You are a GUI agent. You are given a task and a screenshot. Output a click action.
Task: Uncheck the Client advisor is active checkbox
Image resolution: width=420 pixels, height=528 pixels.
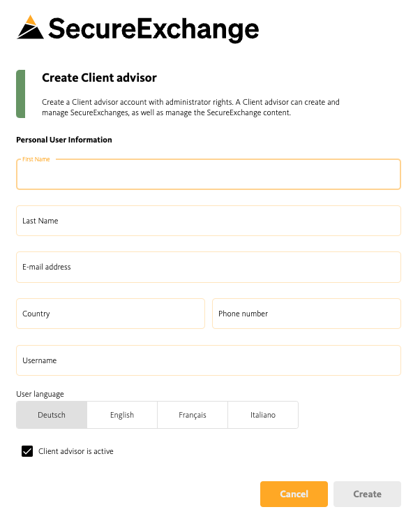click(x=27, y=451)
